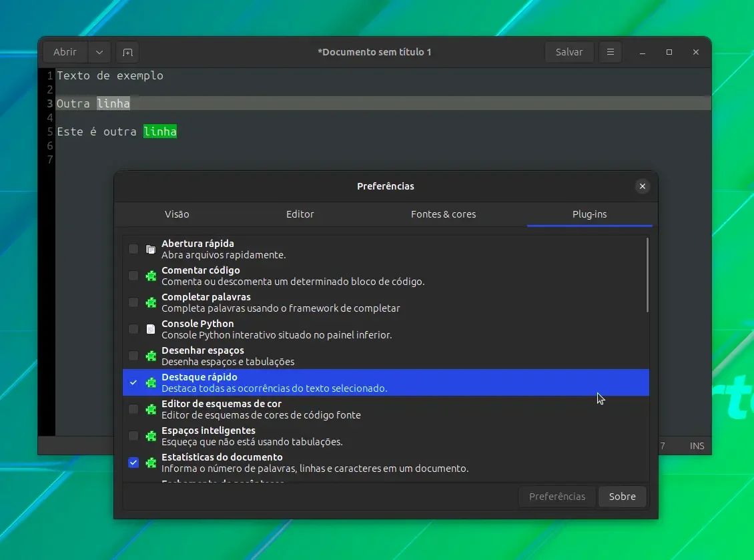Click line number 5 in the gutter

click(50, 131)
